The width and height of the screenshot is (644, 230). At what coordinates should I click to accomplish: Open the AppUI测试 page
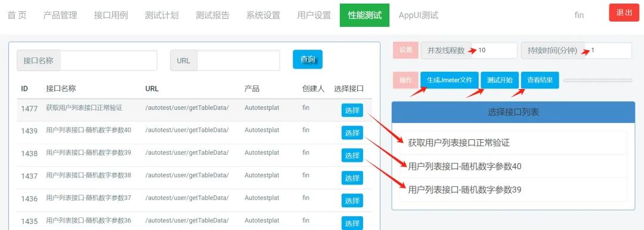click(x=419, y=15)
